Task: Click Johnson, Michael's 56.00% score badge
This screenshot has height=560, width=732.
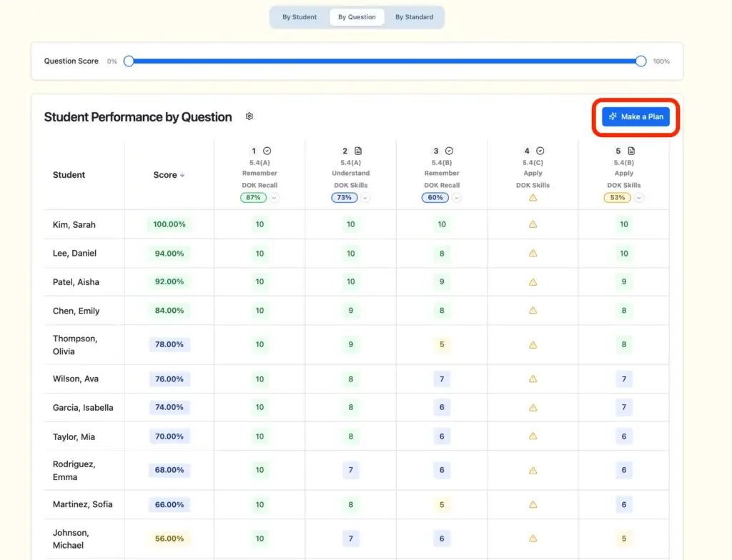Action: tap(168, 539)
